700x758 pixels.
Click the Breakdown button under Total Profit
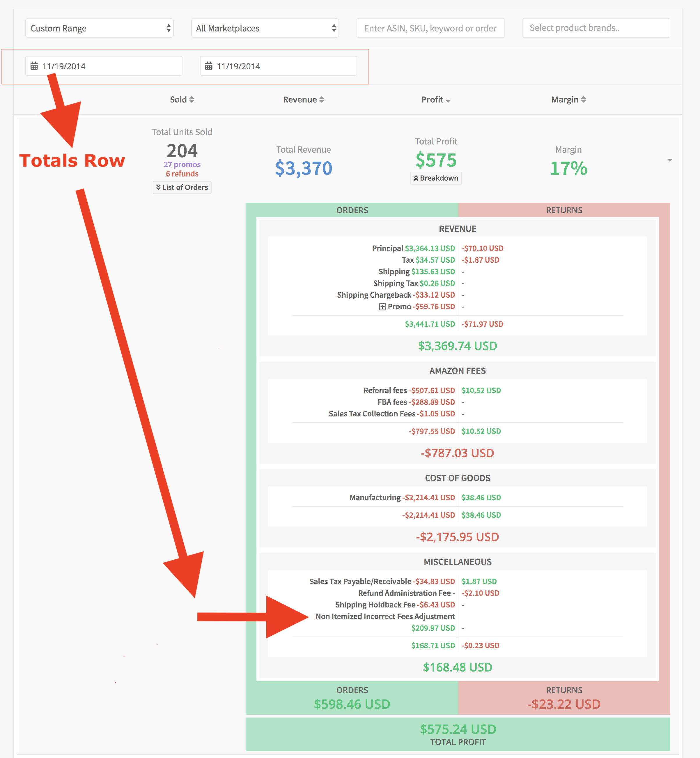(x=436, y=178)
